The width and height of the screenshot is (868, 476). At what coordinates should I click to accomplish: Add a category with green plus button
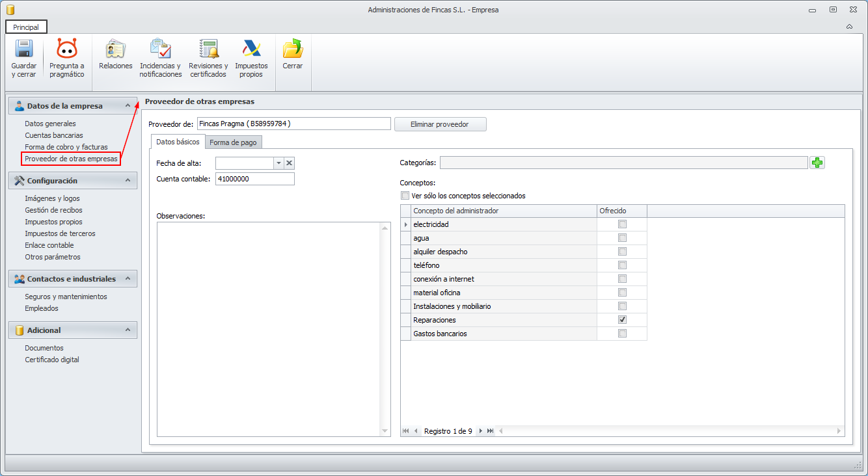tap(817, 163)
